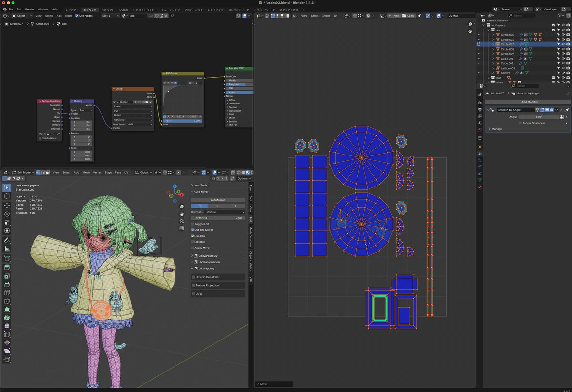The height and width of the screenshot is (392, 572).
Task: Expand the Manage section of modifier
Action: [x=490, y=129]
